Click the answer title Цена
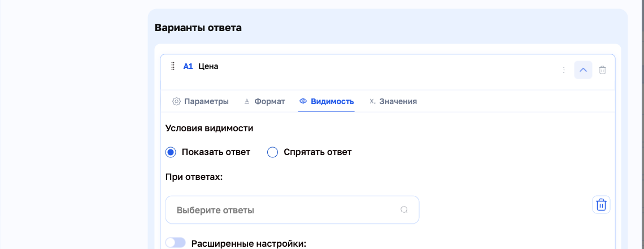The image size is (644, 249). (x=208, y=66)
